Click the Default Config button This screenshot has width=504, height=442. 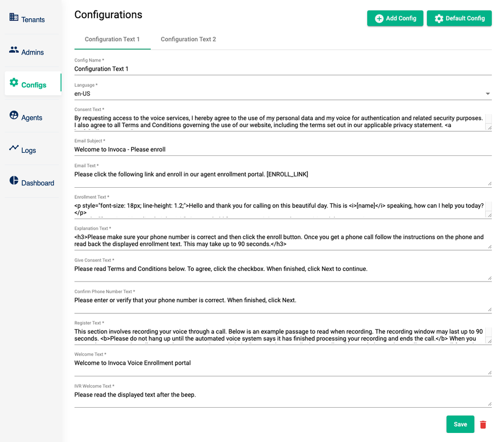pyautogui.click(x=459, y=18)
